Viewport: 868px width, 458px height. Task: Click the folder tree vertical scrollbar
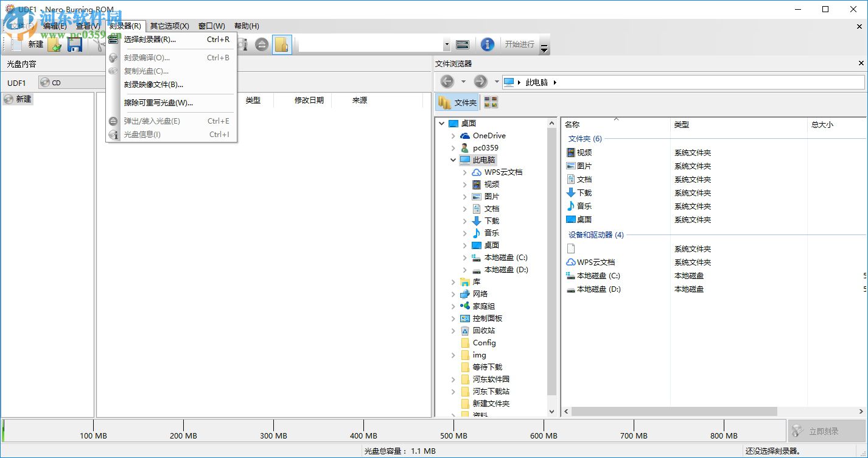point(551,262)
